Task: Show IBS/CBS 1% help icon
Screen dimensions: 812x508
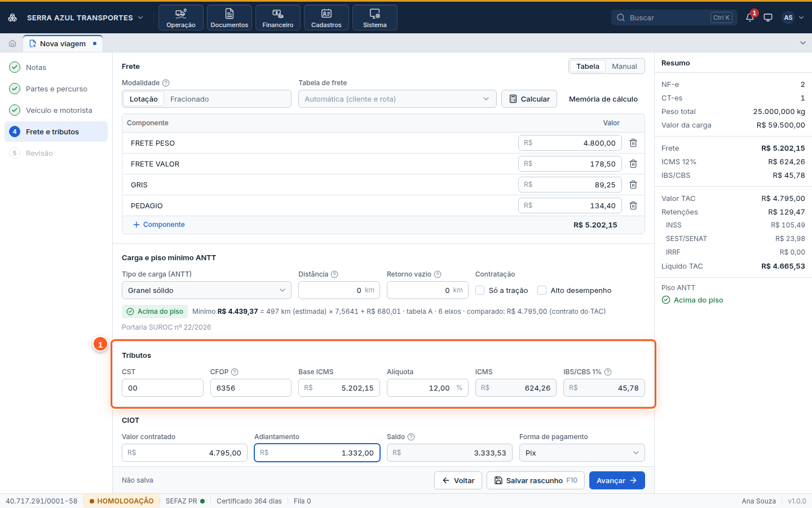Action: [x=608, y=372]
